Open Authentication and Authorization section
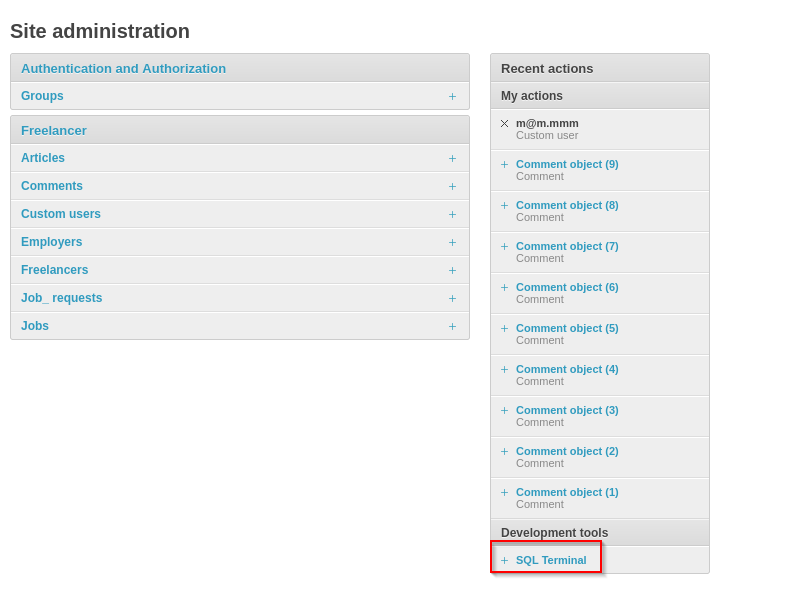This screenshot has width=789, height=599. pyautogui.click(x=123, y=68)
